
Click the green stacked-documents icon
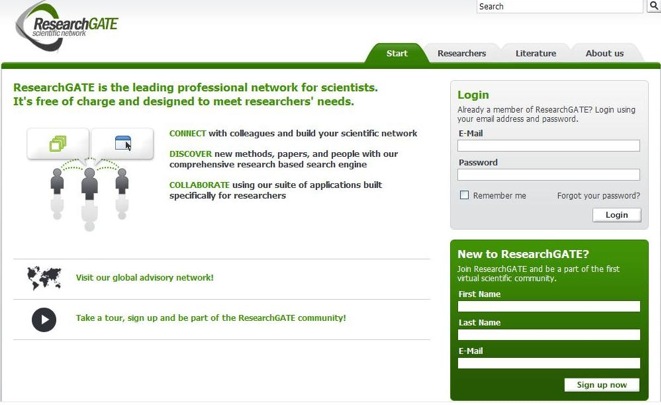pyautogui.click(x=58, y=144)
